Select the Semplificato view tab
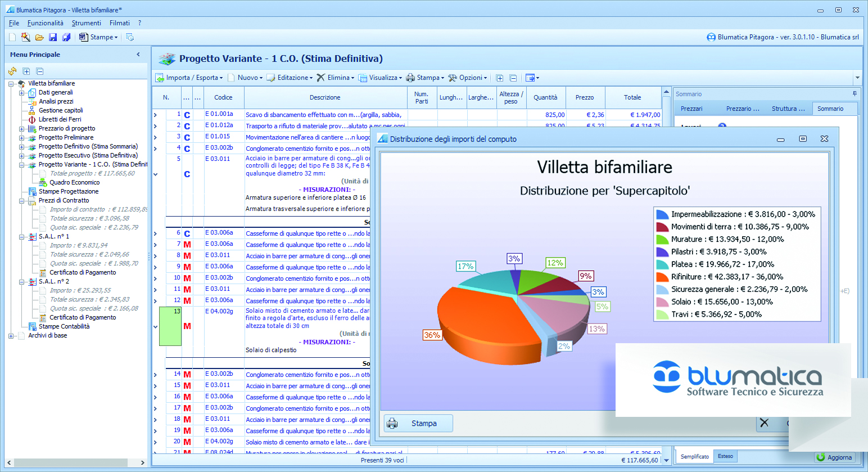 pyautogui.click(x=695, y=456)
